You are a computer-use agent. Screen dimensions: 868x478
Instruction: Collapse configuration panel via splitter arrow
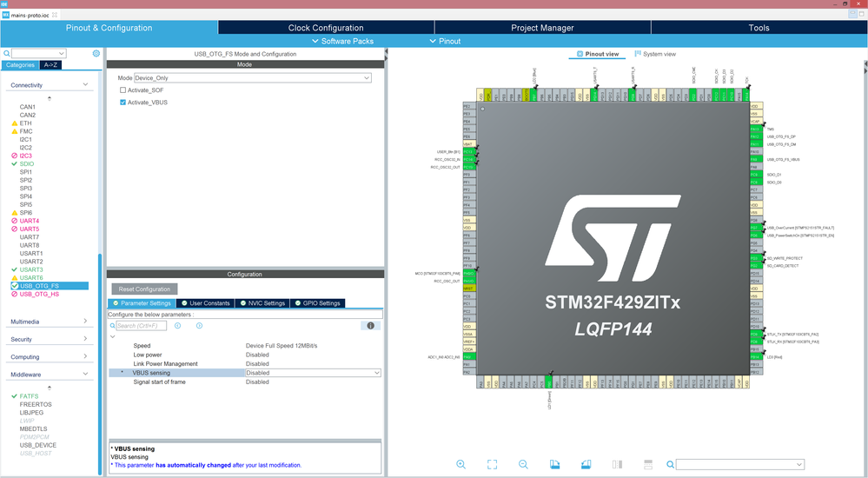(x=387, y=51)
